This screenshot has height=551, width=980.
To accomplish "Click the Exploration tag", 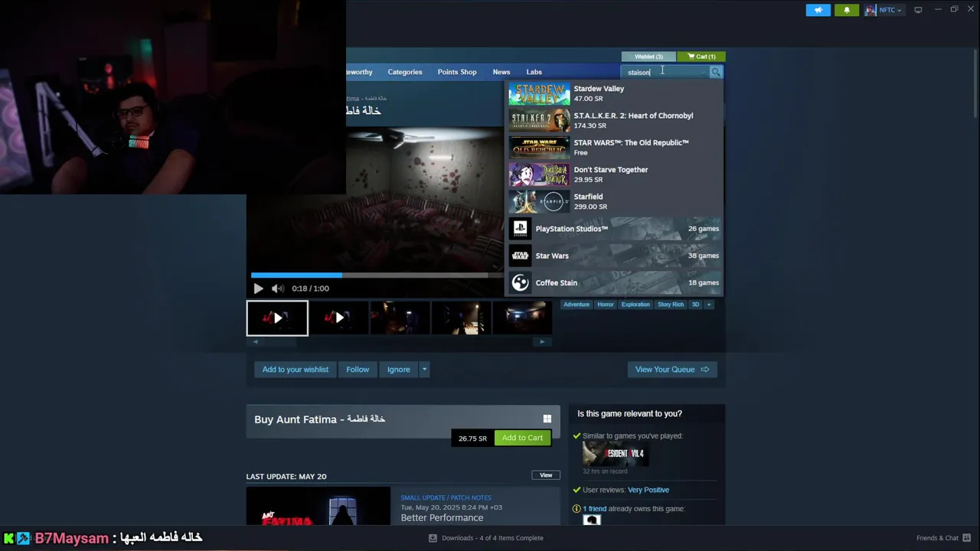I will point(635,305).
